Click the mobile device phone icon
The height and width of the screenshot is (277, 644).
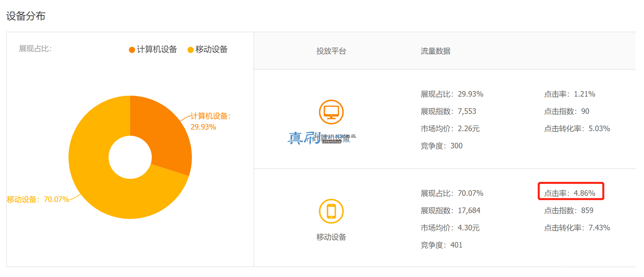(331, 211)
